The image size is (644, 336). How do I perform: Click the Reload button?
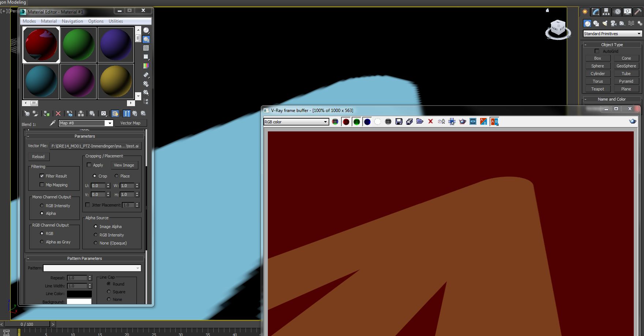pos(38,157)
